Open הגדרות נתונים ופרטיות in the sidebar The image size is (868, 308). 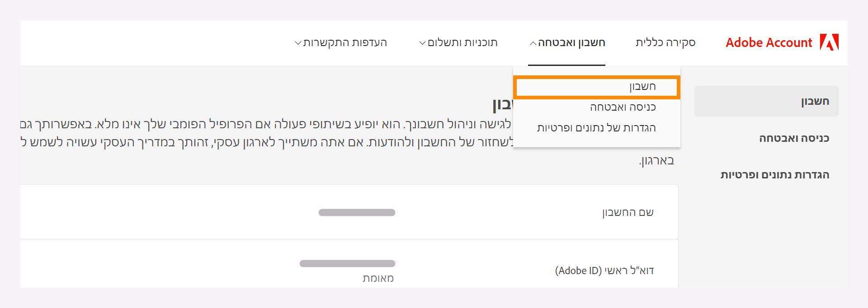(776, 175)
